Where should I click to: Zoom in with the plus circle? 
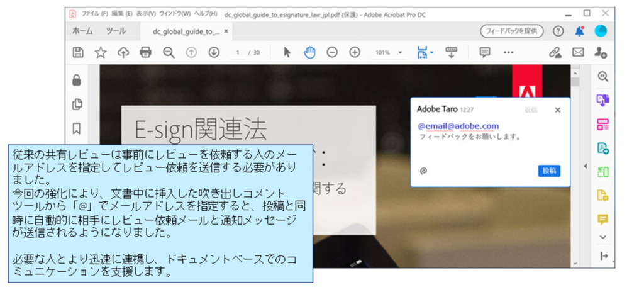pos(355,52)
